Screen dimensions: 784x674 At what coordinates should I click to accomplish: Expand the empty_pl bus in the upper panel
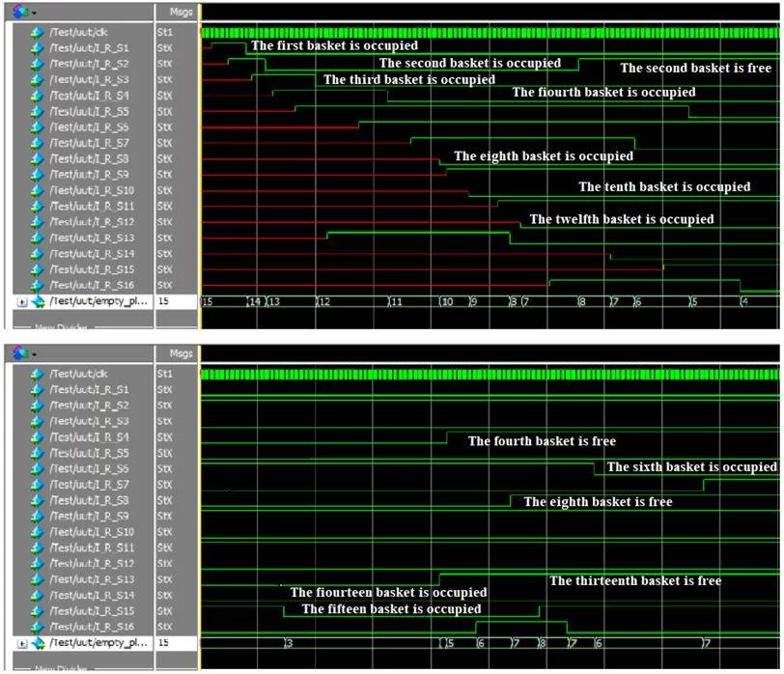(x=22, y=301)
